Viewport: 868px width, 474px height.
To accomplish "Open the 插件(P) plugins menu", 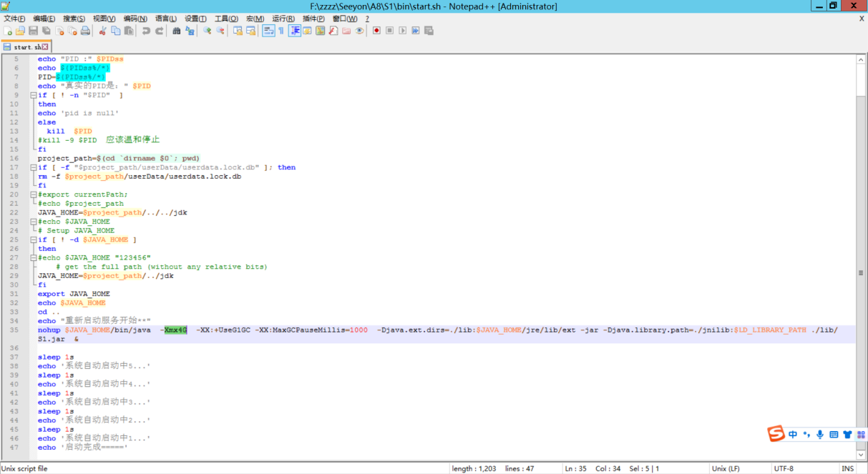I will click(x=313, y=19).
